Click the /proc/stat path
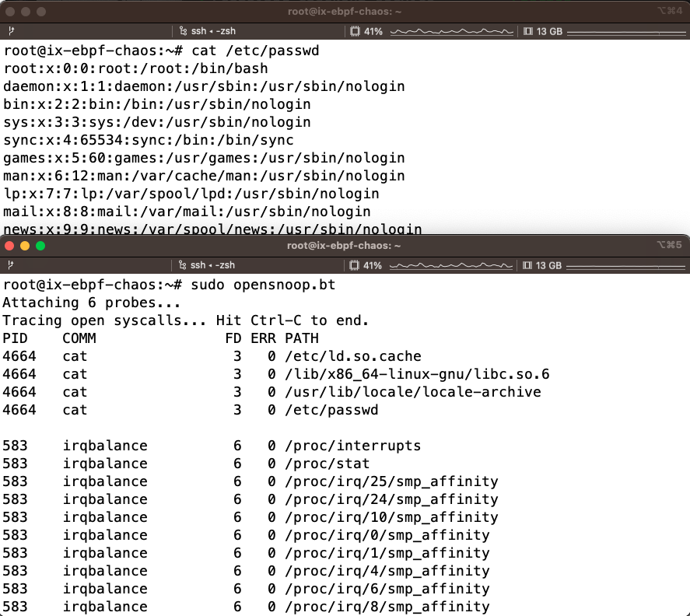Screen dimensions: 690x616 click(327, 464)
